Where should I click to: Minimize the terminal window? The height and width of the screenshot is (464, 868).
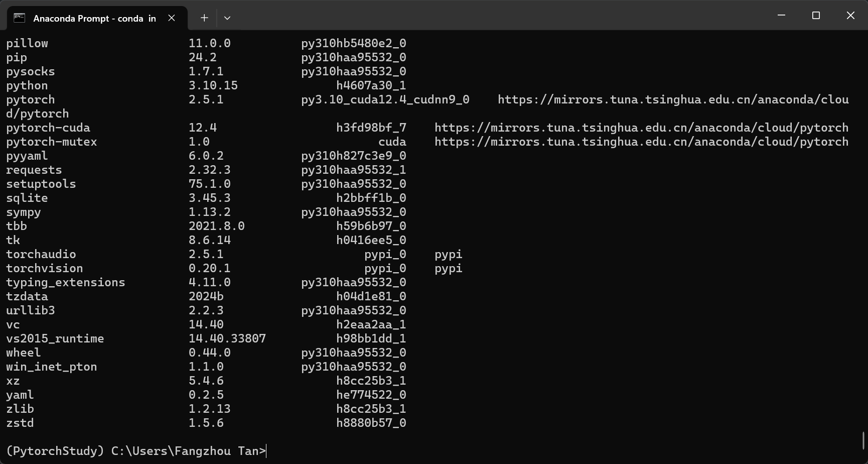(x=781, y=16)
